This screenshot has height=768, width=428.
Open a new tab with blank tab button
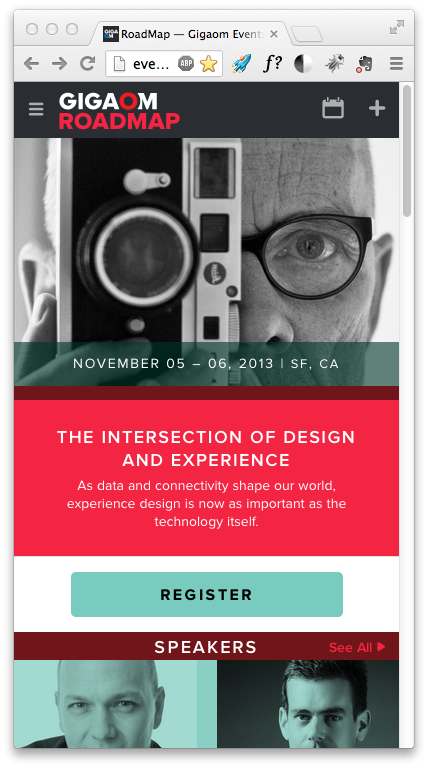(307, 35)
